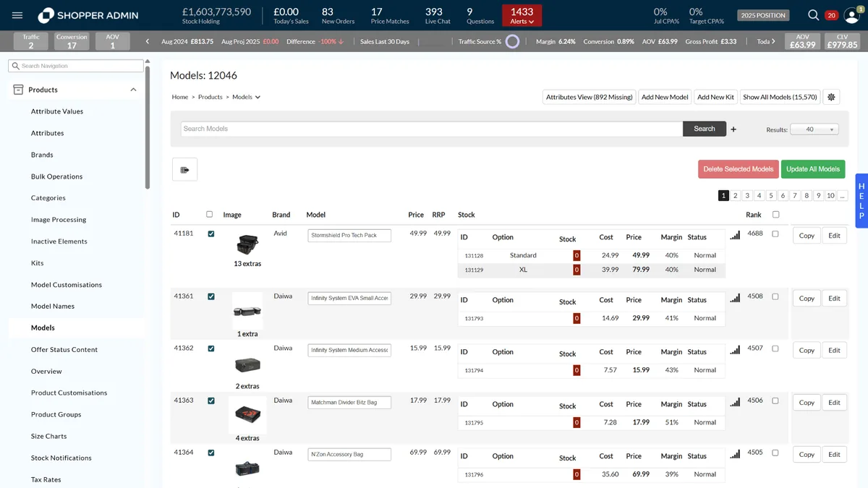
Task: Click Edit for Daiwa model 41362
Action: coord(834,350)
